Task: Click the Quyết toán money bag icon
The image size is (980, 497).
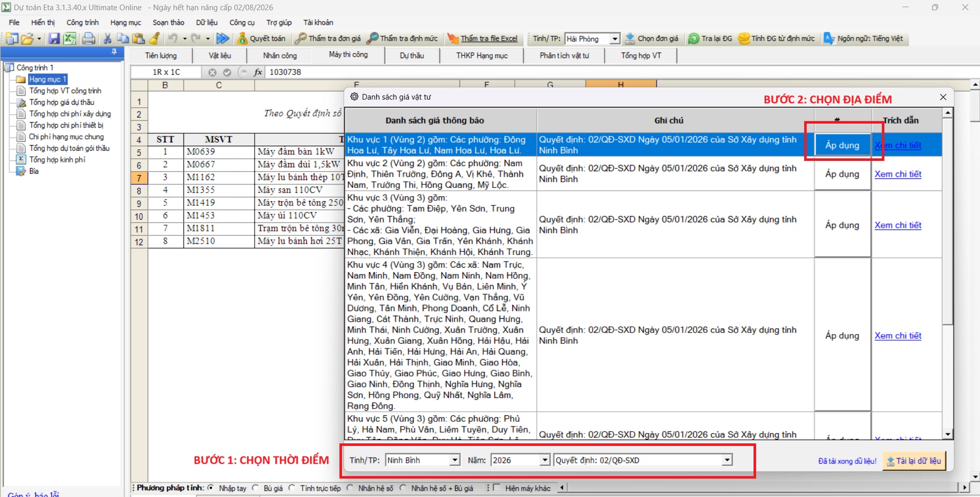Action: tap(242, 39)
